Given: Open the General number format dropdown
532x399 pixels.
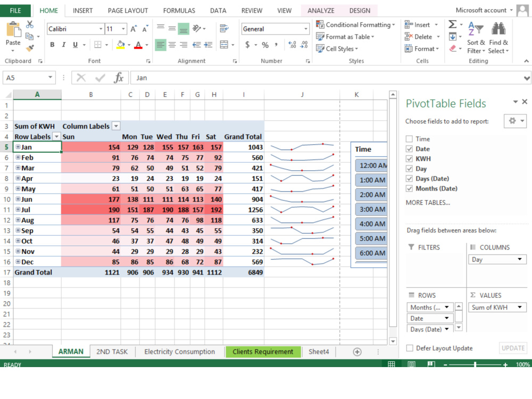Looking at the screenshot, I should (x=306, y=29).
